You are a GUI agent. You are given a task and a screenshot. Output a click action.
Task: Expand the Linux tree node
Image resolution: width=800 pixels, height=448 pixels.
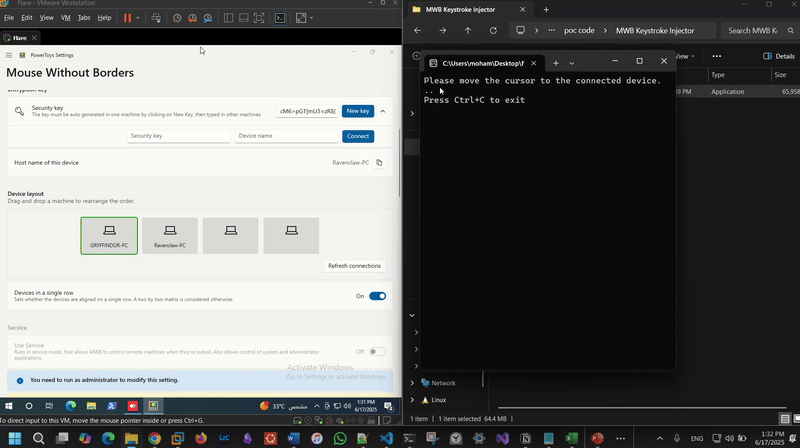pos(412,400)
